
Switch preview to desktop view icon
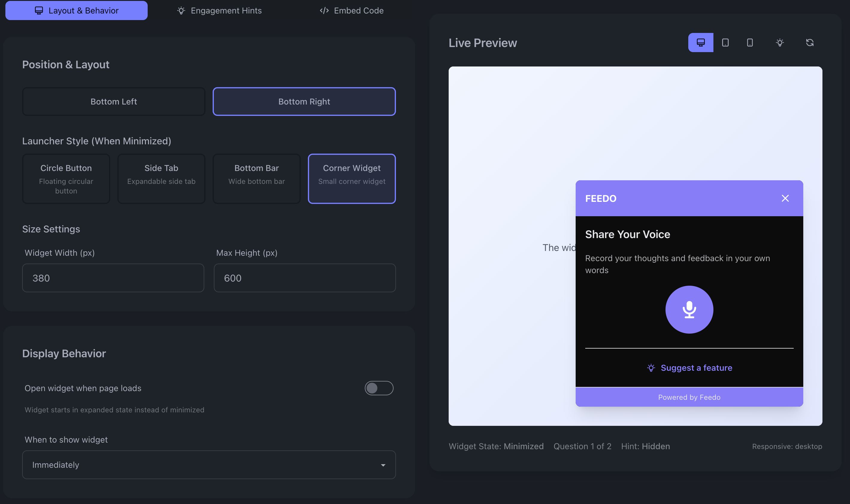pyautogui.click(x=701, y=43)
